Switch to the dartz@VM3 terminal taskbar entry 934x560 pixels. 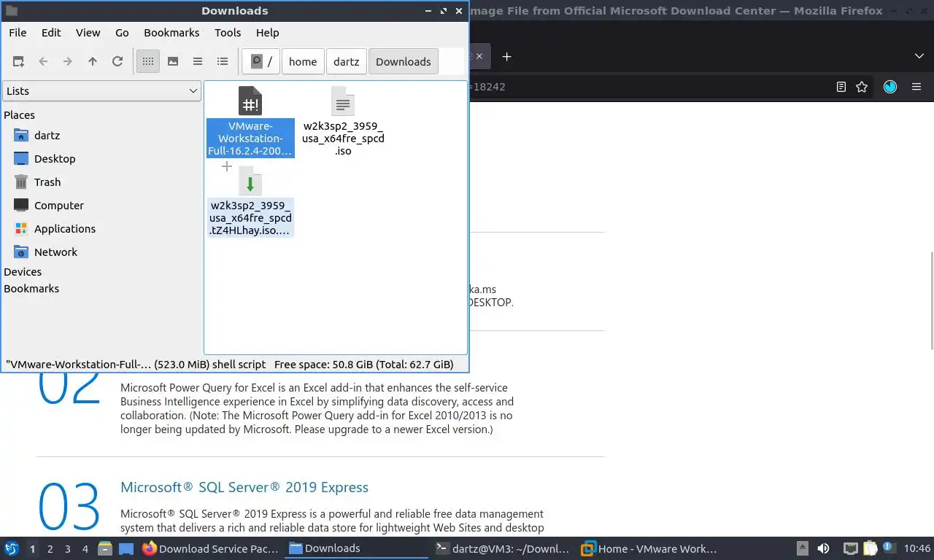coord(502,548)
